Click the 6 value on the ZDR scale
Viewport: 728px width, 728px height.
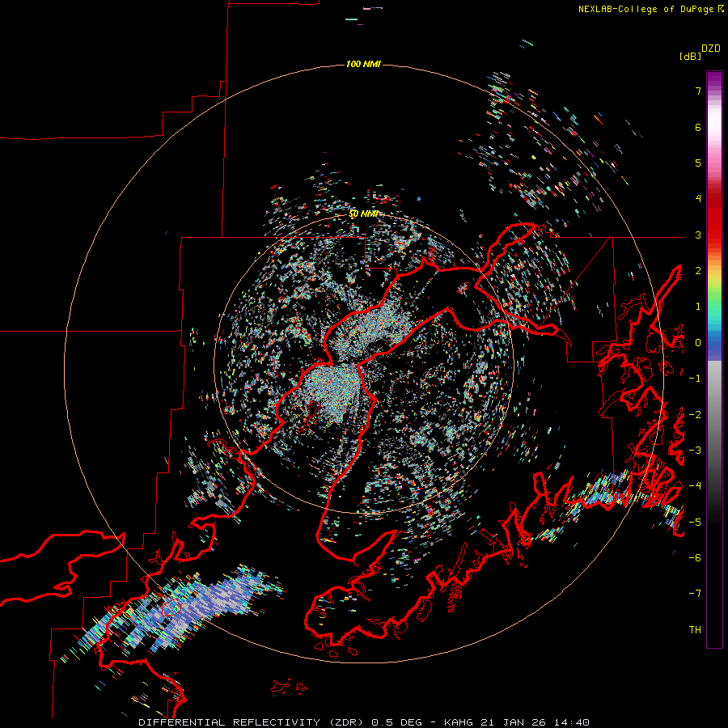click(698, 127)
